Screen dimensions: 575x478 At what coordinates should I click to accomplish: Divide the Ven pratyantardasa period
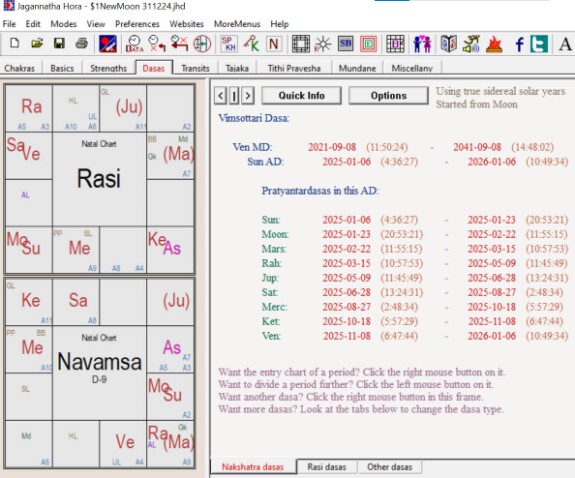(415, 336)
